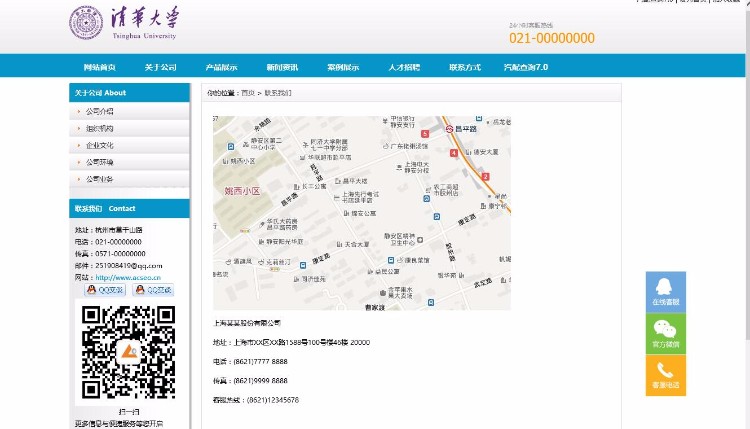Click 上海电大静安分校 on the map

[x=416, y=167]
